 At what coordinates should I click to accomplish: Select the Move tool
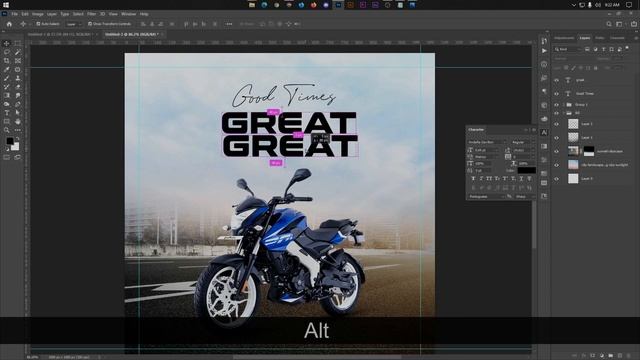pos(7,43)
